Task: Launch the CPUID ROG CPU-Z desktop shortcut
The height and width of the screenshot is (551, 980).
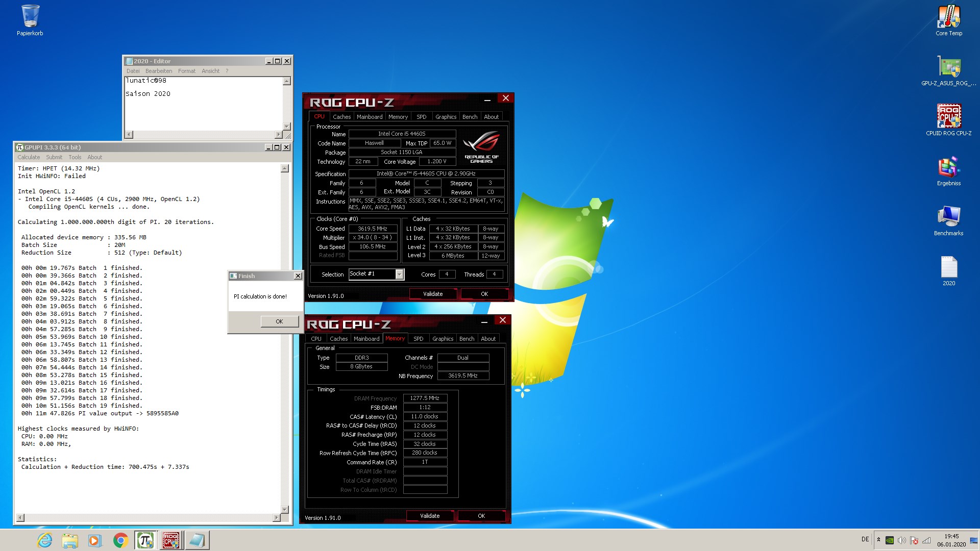Action: 949,120
